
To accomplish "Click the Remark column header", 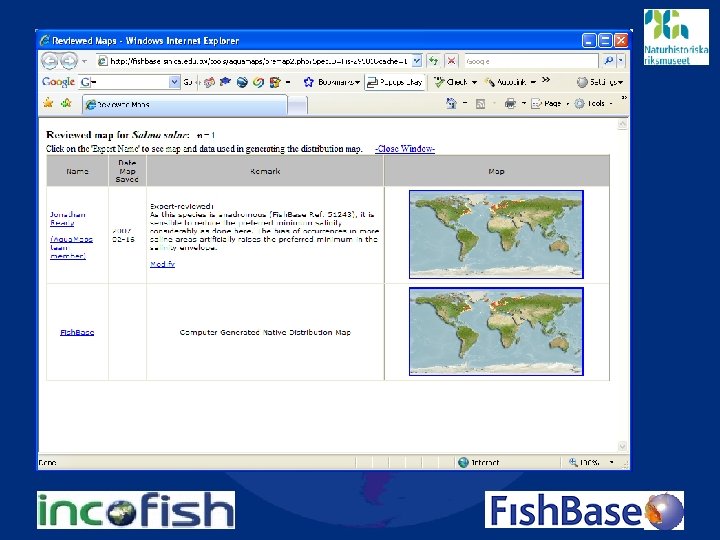I will point(265,171).
